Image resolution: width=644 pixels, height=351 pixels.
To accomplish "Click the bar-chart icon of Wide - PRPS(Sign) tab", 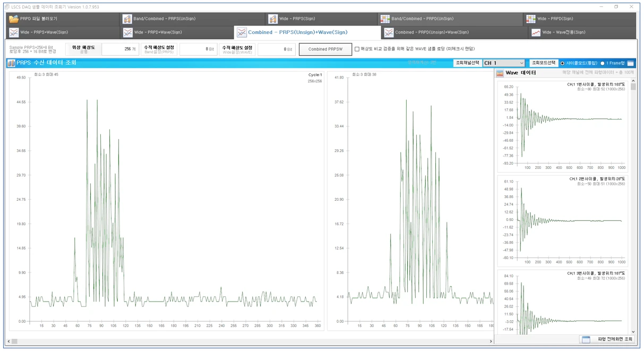I will [x=273, y=19].
